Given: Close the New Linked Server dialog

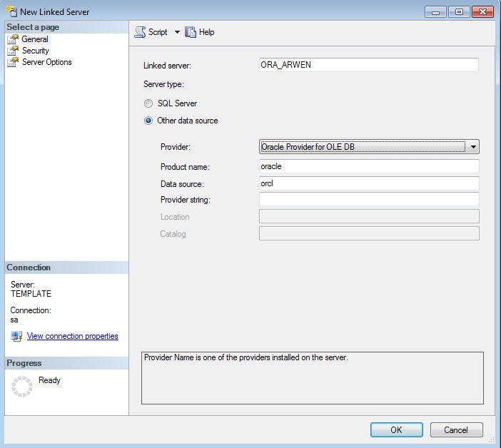Looking at the screenshot, I should point(482,12).
